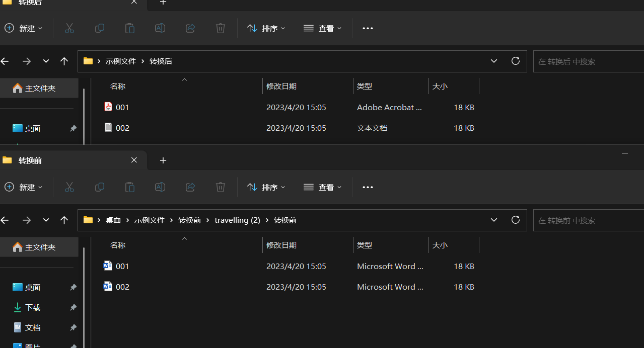Sort files by clicking the 修改日期 column header
This screenshot has width=644, height=348.
click(282, 86)
